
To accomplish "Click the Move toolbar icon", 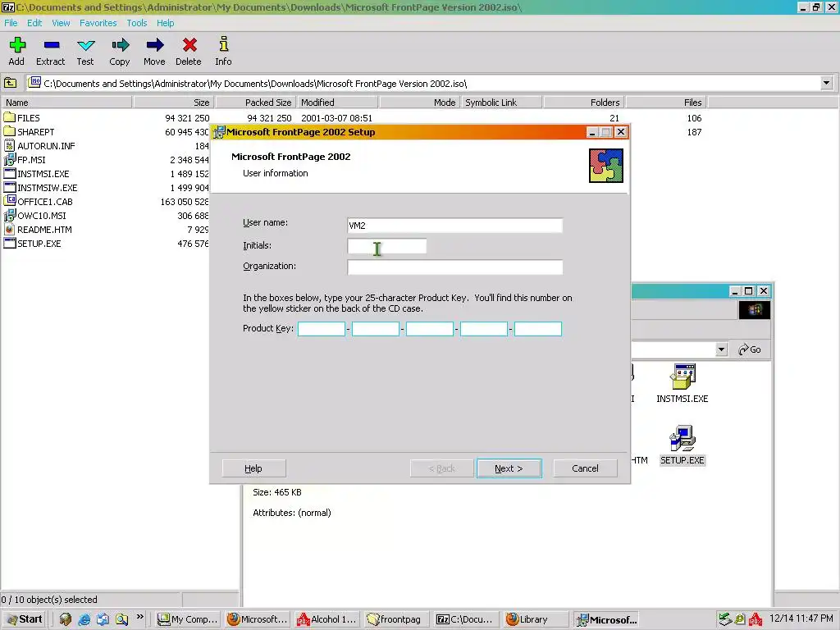I will (x=154, y=52).
